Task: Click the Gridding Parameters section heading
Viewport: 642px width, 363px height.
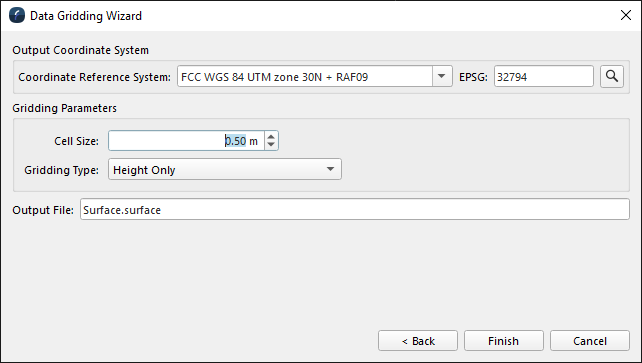Action: click(65, 108)
